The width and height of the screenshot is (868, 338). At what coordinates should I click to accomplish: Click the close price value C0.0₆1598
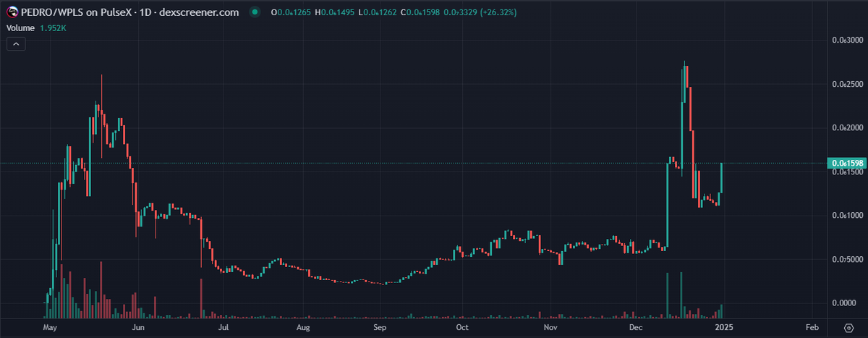tap(419, 13)
